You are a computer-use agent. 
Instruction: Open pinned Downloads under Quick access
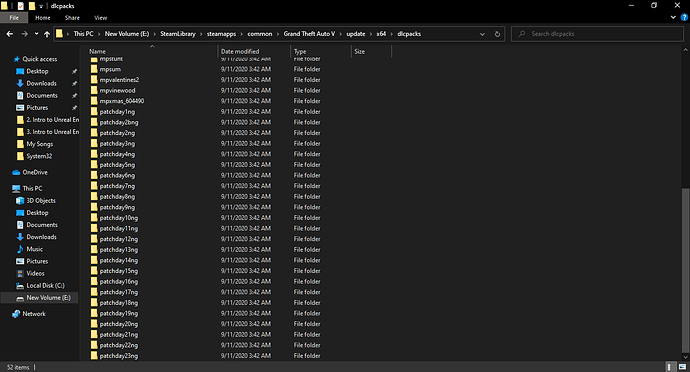[x=41, y=84]
